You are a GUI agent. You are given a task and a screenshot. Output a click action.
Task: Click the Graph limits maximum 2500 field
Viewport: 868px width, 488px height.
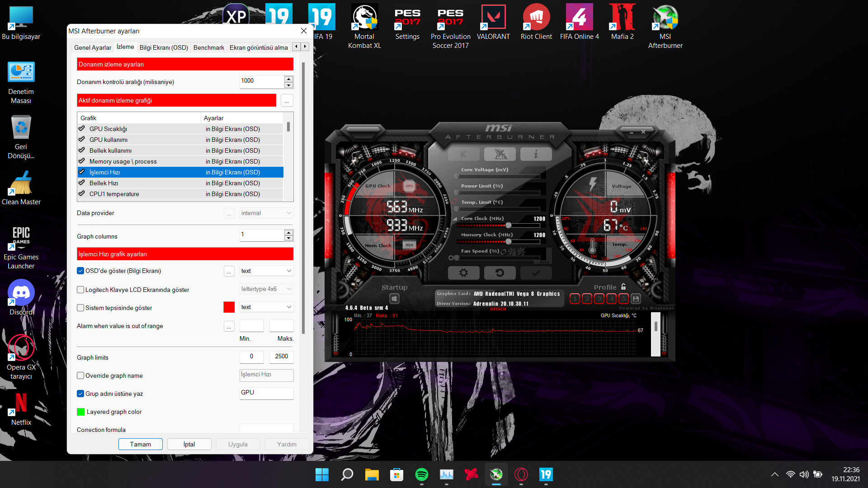click(281, 357)
